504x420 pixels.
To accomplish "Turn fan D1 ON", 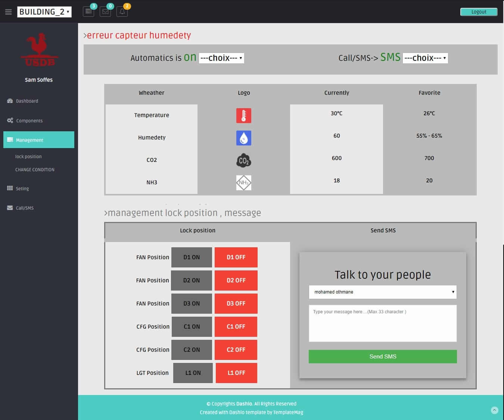I will click(192, 257).
